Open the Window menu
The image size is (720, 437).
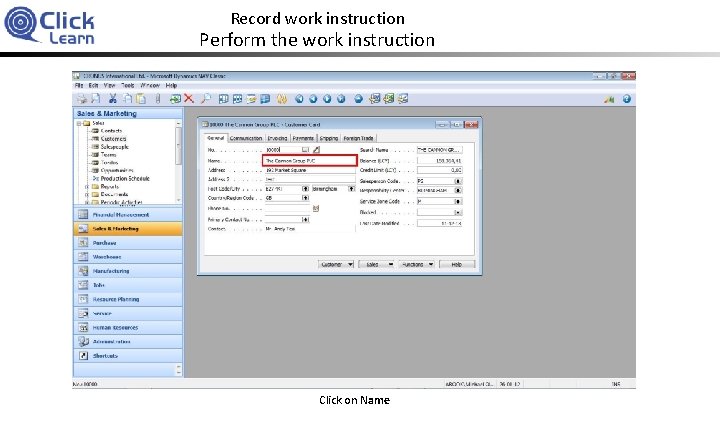pos(150,85)
